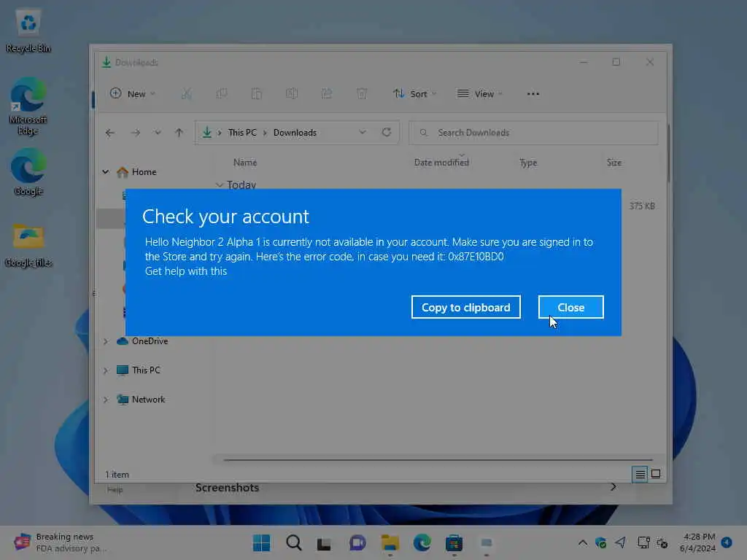Click the Rename icon in File Explorer toolbar

pyautogui.click(x=292, y=94)
